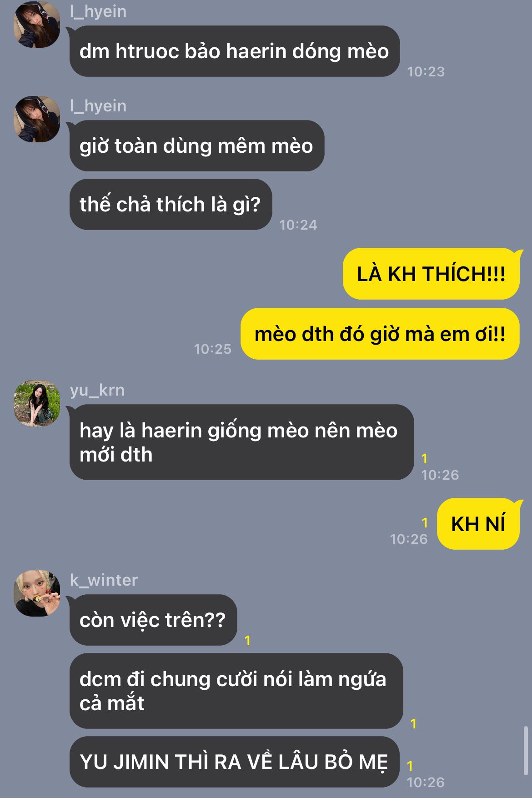Tap the yellow "LÀ KH THÍCH!!!" bubble
This screenshot has height=798, width=532.
[x=431, y=274]
